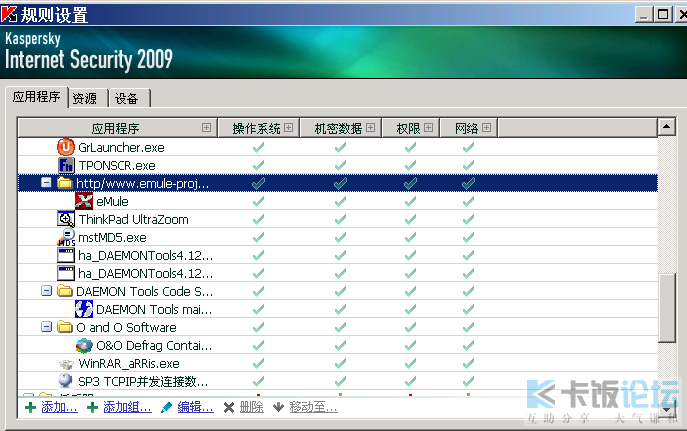Collapse the http/www.emule-proj group
Image resolution: width=687 pixels, height=431 pixels.
click(x=46, y=182)
